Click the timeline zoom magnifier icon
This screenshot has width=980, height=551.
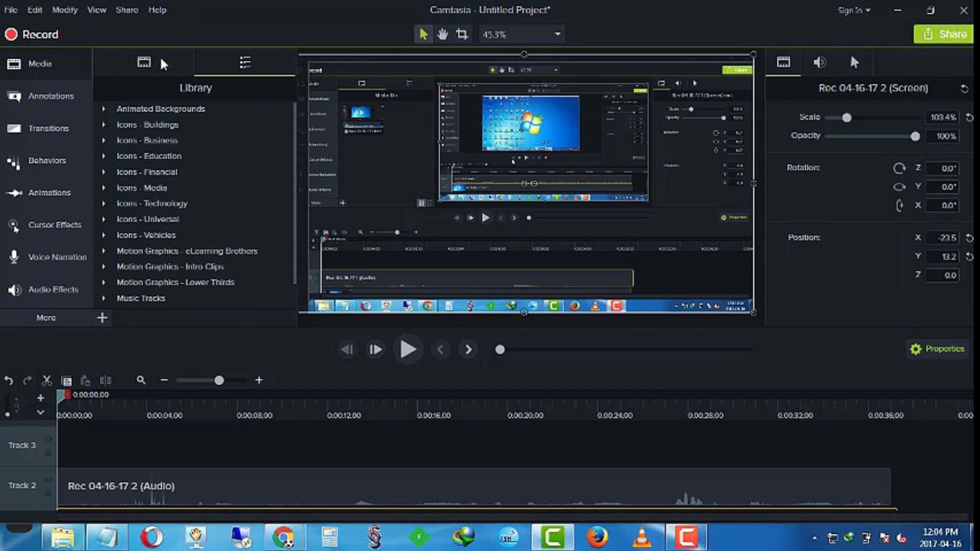[141, 380]
